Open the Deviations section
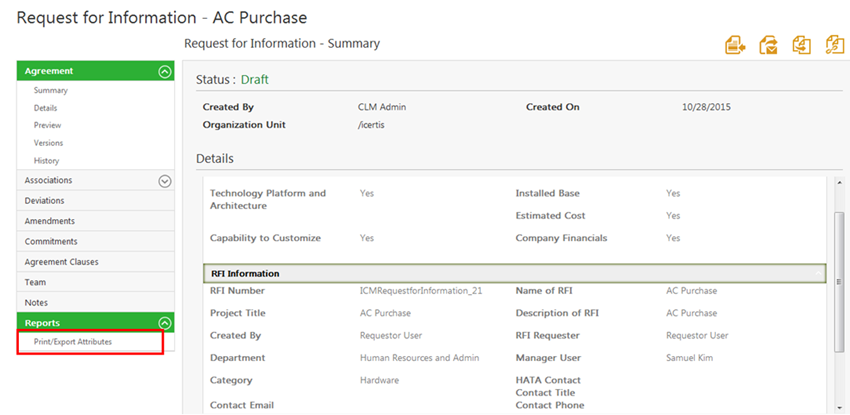Image resolution: width=850 pixels, height=415 pixels. coord(95,200)
